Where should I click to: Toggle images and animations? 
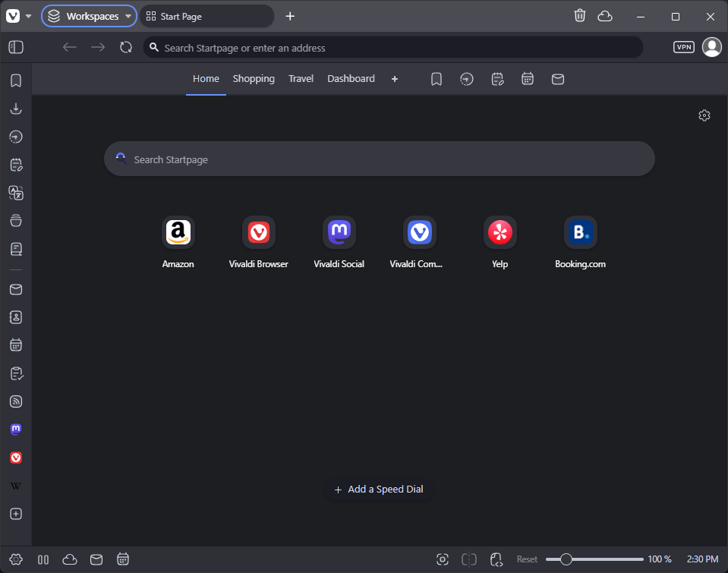click(x=469, y=559)
